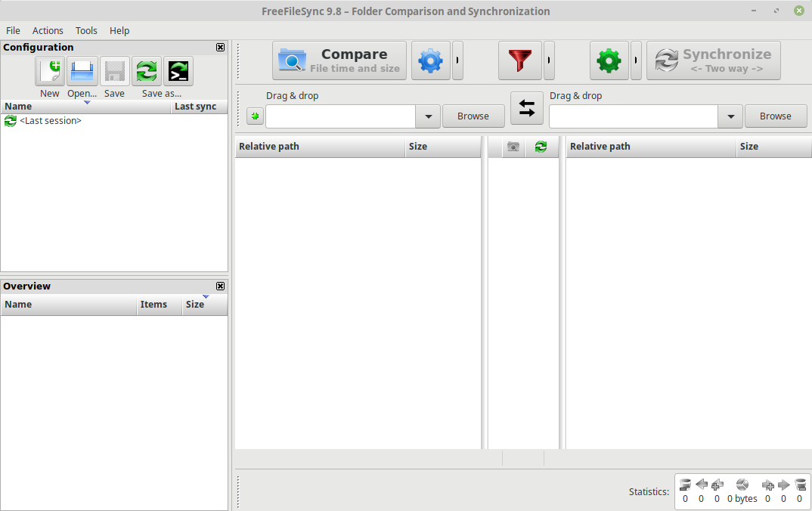Open the Tools menu
The width and height of the screenshot is (812, 511).
[x=86, y=30]
